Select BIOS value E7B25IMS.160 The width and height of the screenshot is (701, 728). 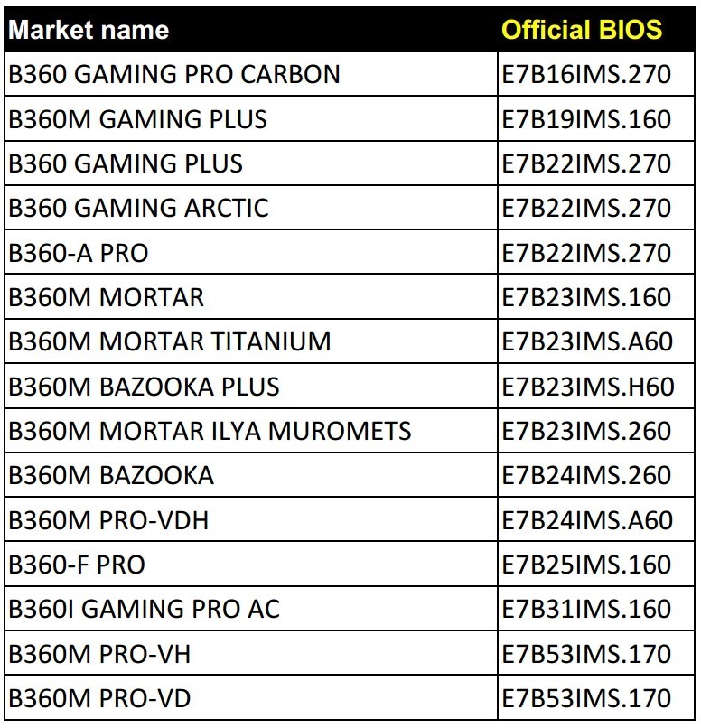586,565
